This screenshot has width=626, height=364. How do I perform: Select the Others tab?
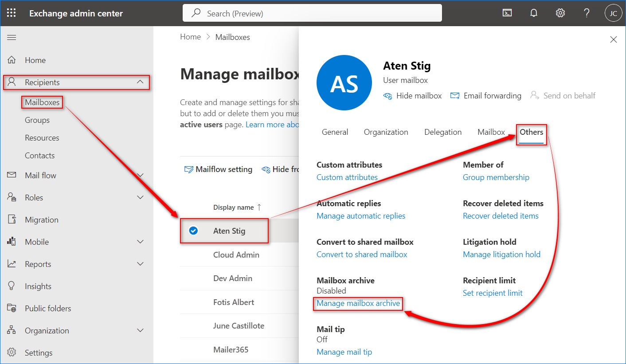click(532, 132)
